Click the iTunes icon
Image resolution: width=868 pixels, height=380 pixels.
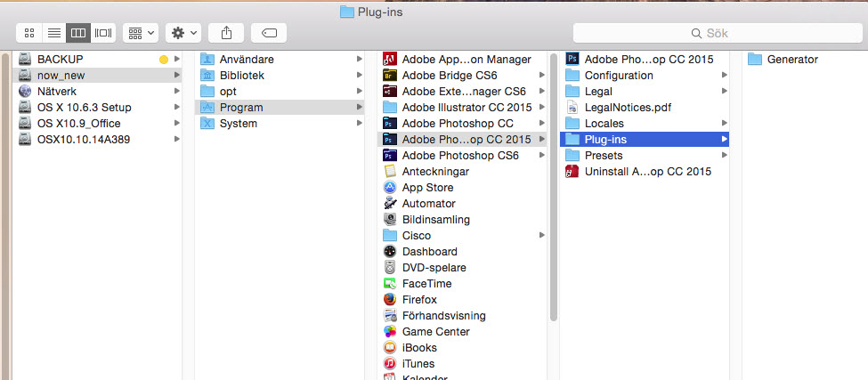[x=390, y=364]
